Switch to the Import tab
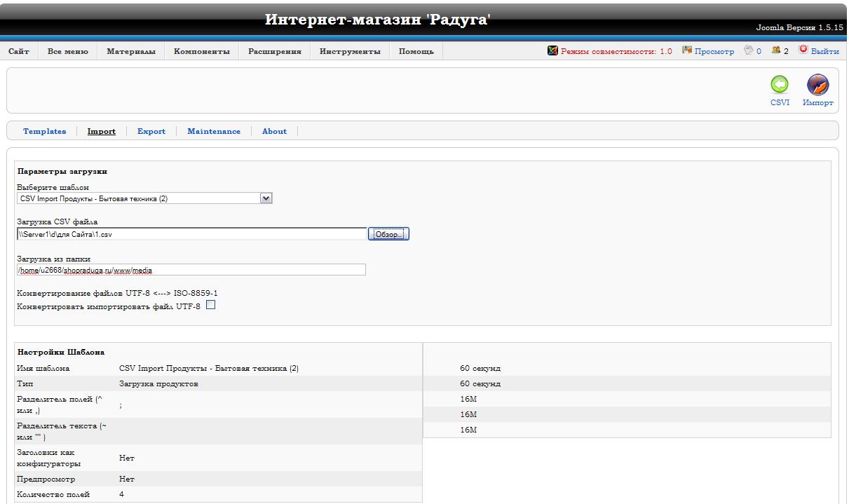The width and height of the screenshot is (849, 504). coord(102,131)
